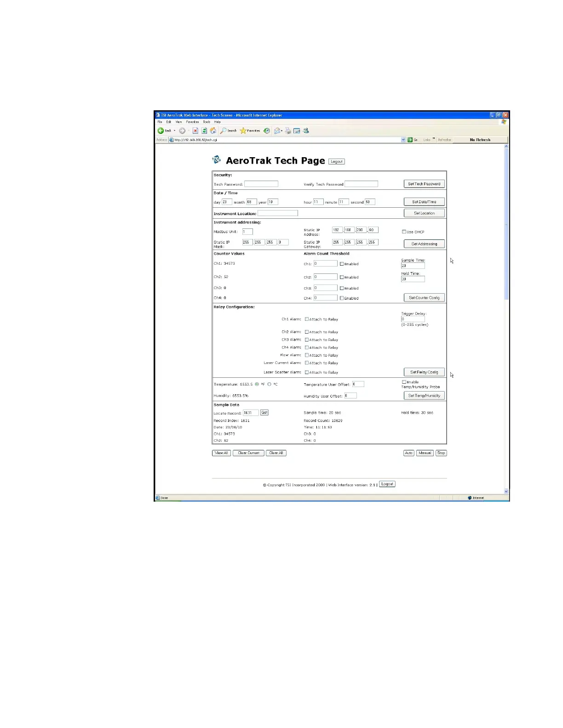Click the Set Addressing button

424,244
